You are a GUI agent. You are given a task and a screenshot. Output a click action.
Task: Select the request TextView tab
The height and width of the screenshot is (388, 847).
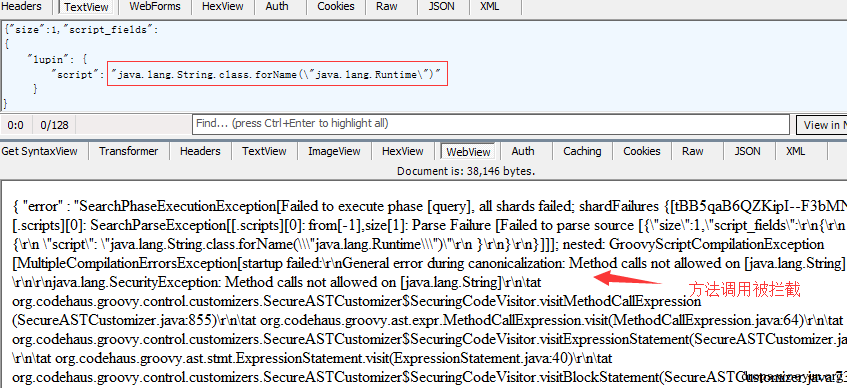[86, 6]
